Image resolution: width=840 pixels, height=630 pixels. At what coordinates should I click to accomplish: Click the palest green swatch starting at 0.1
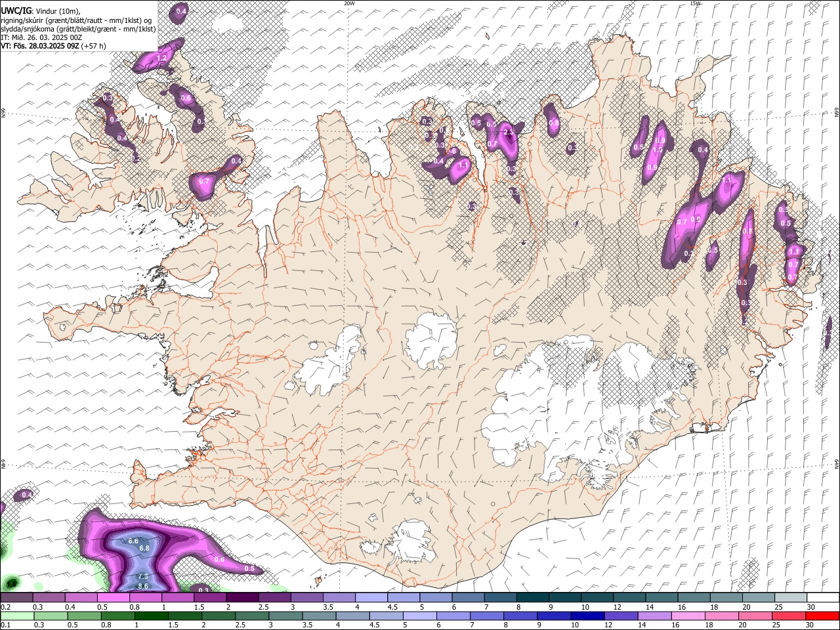tap(17, 616)
